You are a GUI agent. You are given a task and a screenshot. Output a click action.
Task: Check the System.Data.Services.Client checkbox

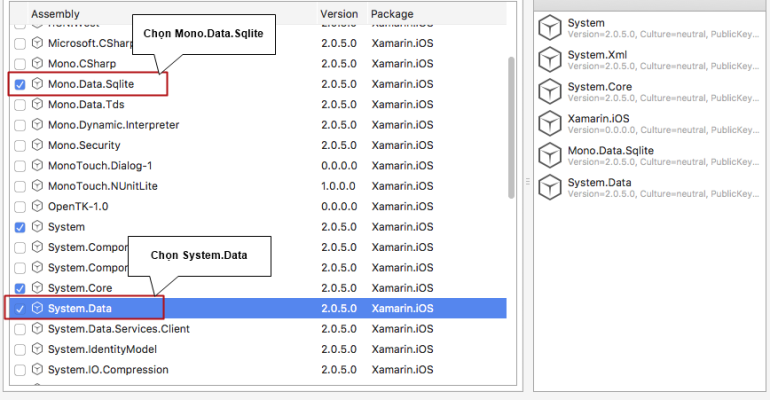(20, 329)
